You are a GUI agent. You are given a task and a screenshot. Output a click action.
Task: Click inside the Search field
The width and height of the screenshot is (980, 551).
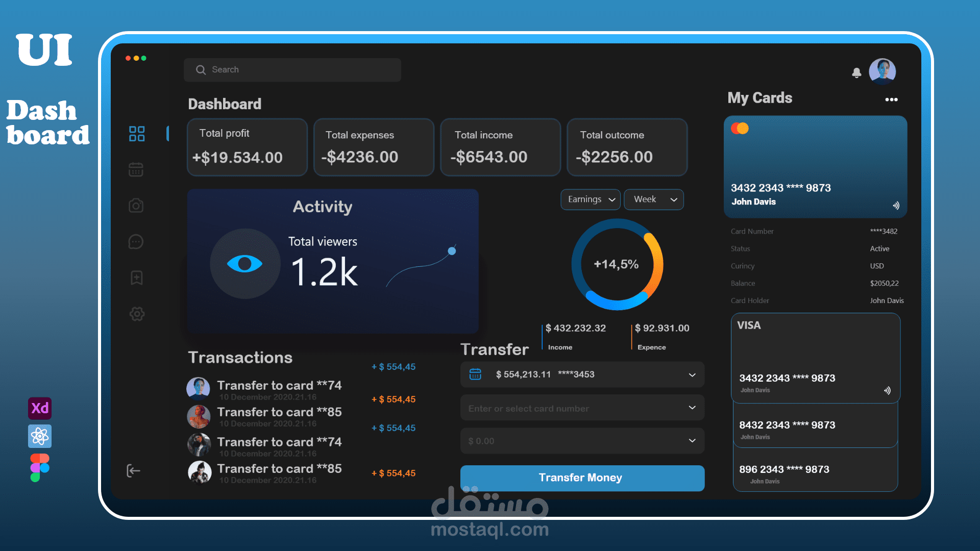point(292,69)
